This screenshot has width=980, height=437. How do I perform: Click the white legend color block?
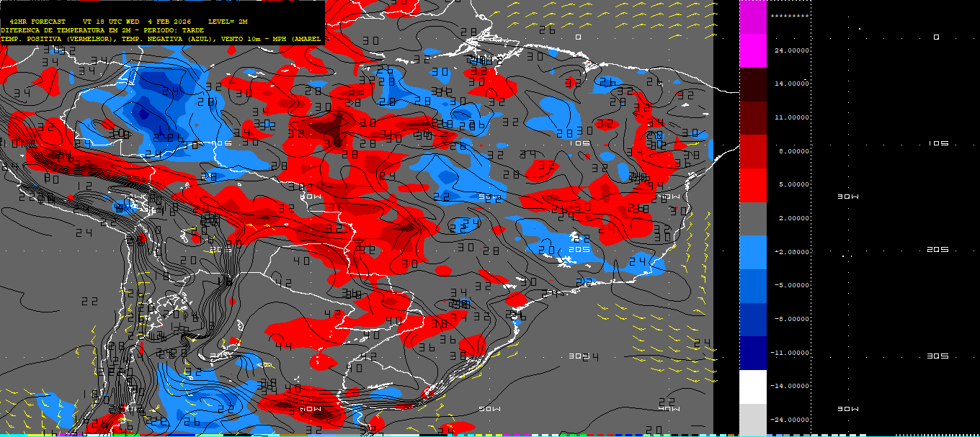(x=753, y=387)
